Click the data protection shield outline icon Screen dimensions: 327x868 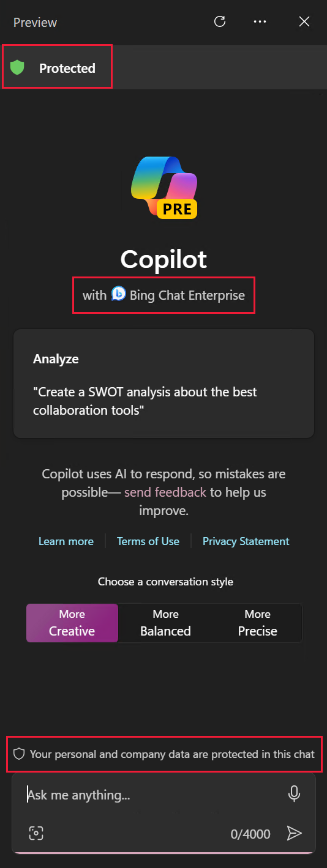[x=19, y=754]
